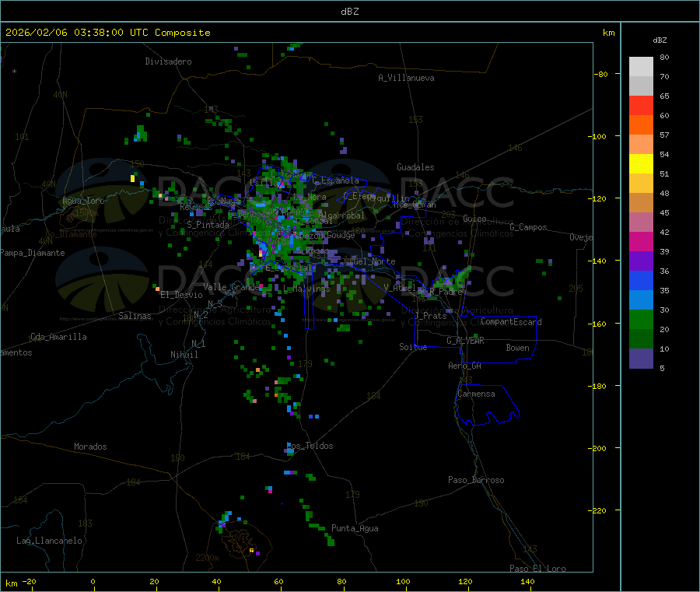Select the gray 70 dBZ legend swatch
The height and width of the screenshot is (592, 700).
(x=641, y=86)
